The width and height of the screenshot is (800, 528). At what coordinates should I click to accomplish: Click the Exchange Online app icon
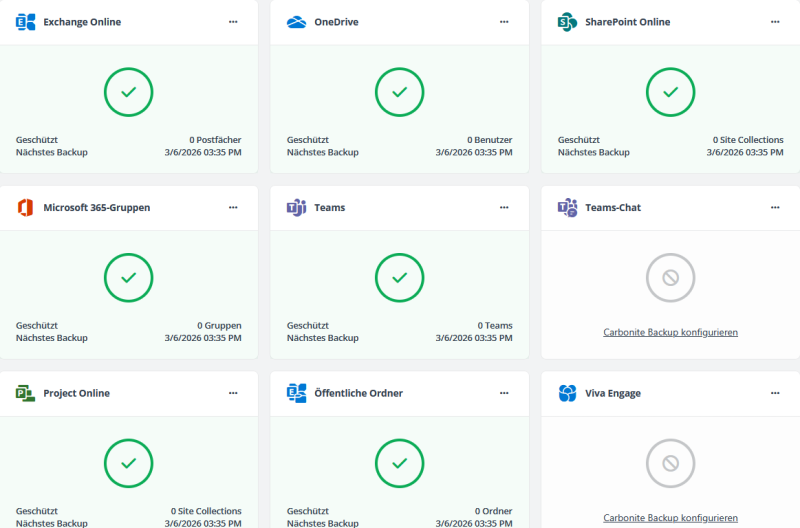click(26, 22)
